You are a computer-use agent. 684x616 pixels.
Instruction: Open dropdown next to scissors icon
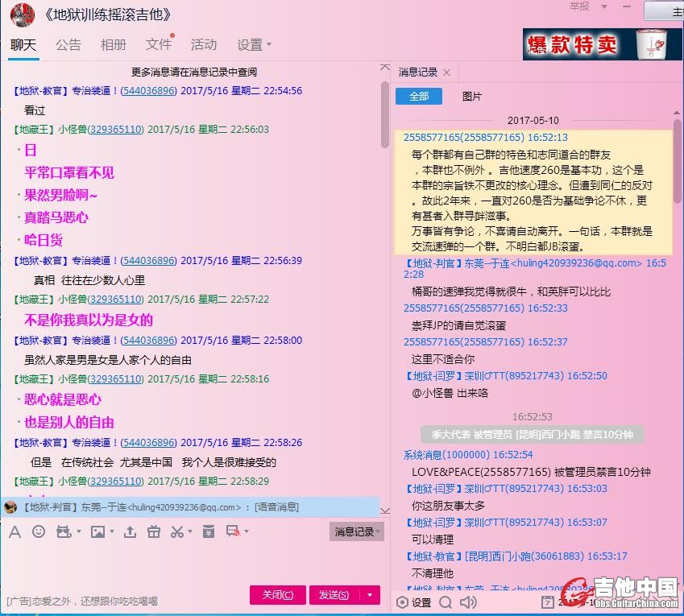coord(190,531)
